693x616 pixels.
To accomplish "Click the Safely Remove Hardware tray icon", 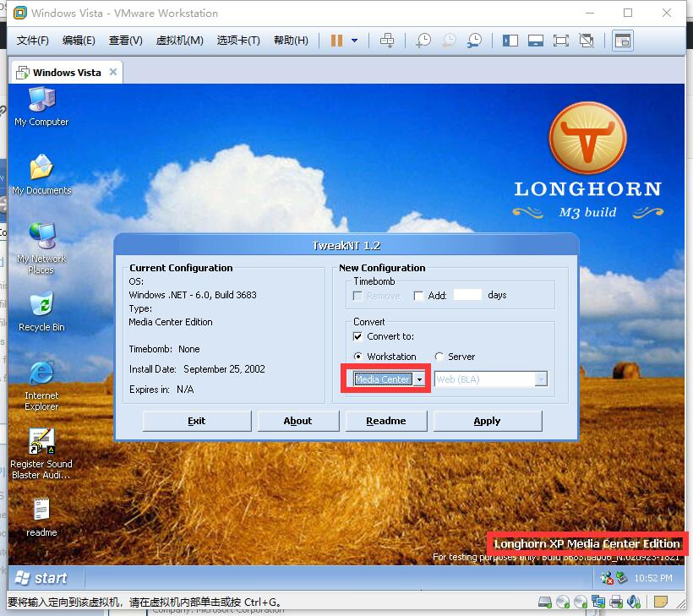I will click(x=621, y=578).
